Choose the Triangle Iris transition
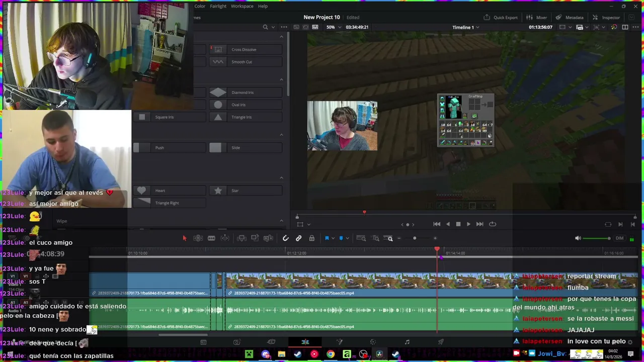This screenshot has width=644, height=362. pos(246,117)
